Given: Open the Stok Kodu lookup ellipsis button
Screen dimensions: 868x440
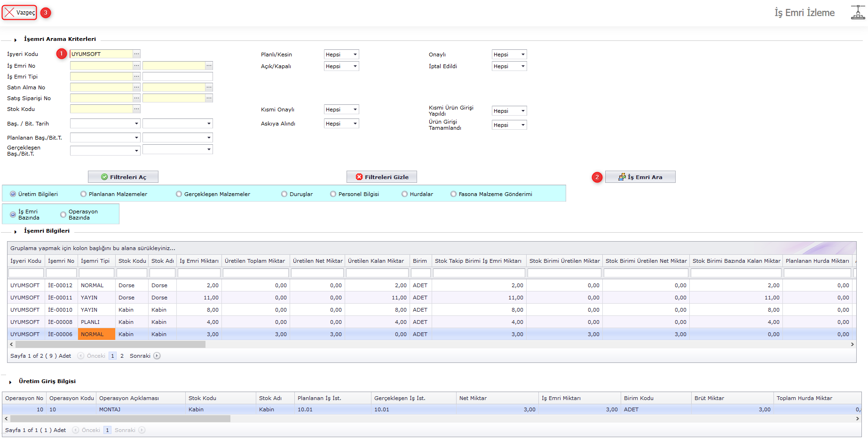Looking at the screenshot, I should [136, 109].
